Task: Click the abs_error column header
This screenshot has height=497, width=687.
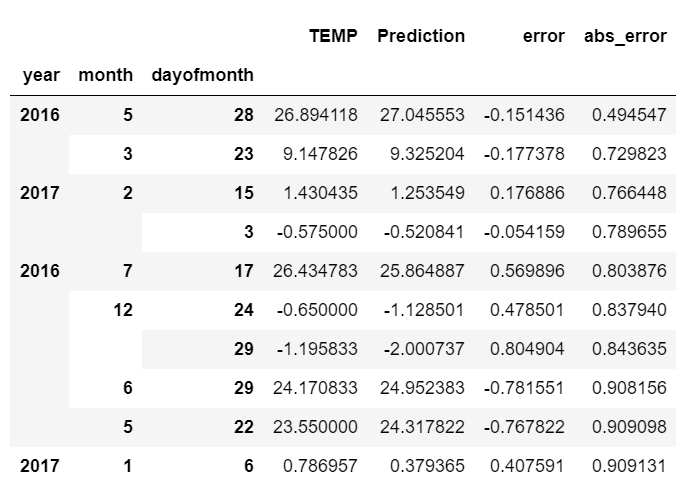Action: pos(625,36)
